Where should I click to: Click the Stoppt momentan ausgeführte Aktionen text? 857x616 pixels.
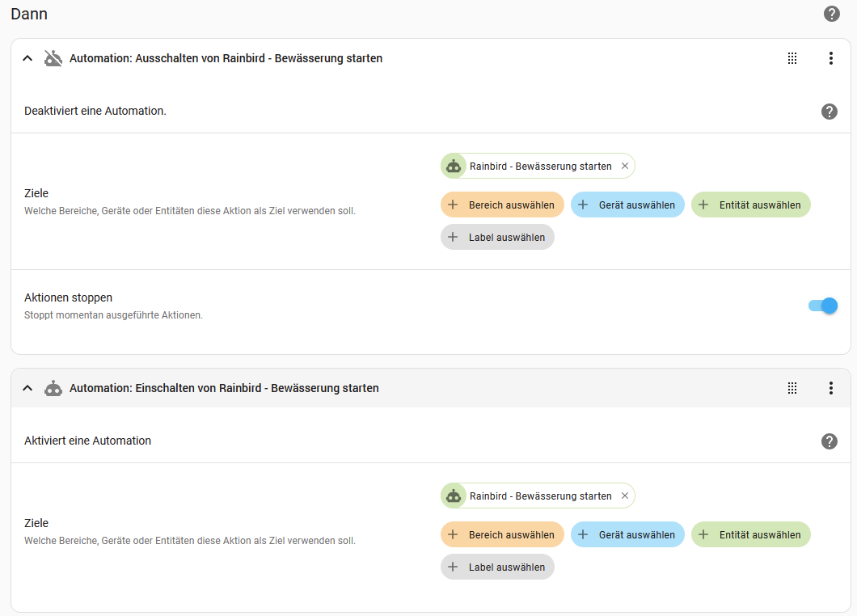coord(113,315)
